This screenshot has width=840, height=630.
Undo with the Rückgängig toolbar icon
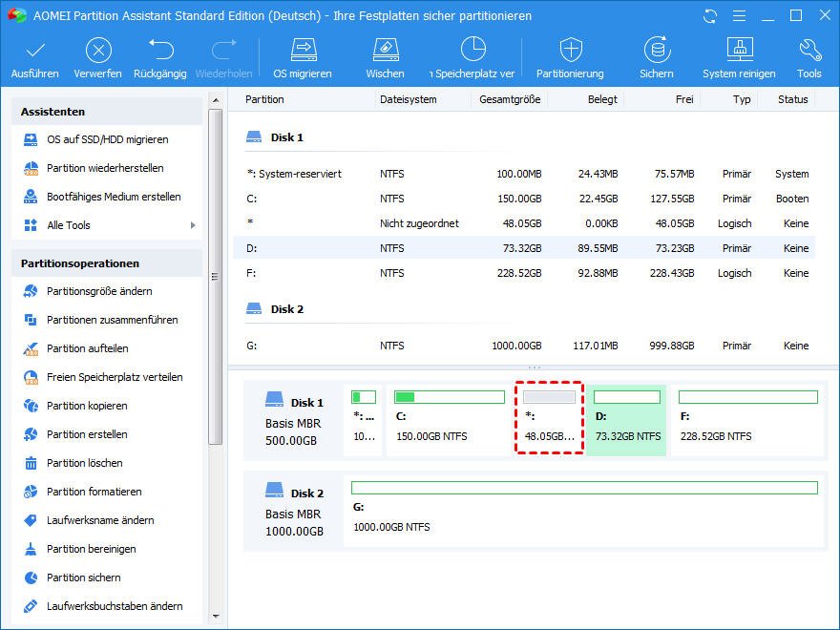point(160,51)
